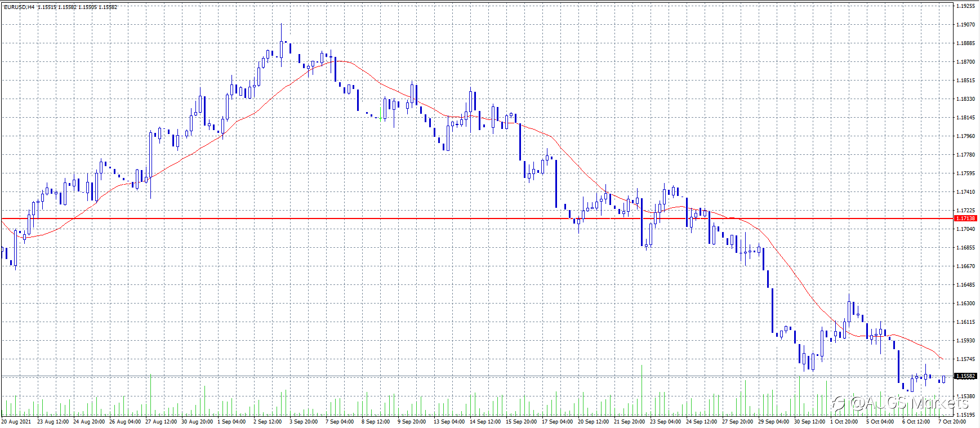Click the 1.17040 price axis label

point(966,229)
